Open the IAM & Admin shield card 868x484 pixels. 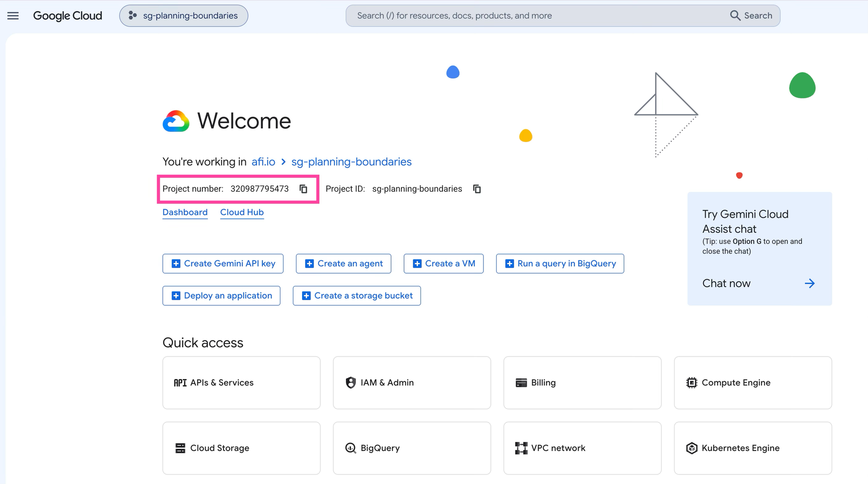point(412,383)
